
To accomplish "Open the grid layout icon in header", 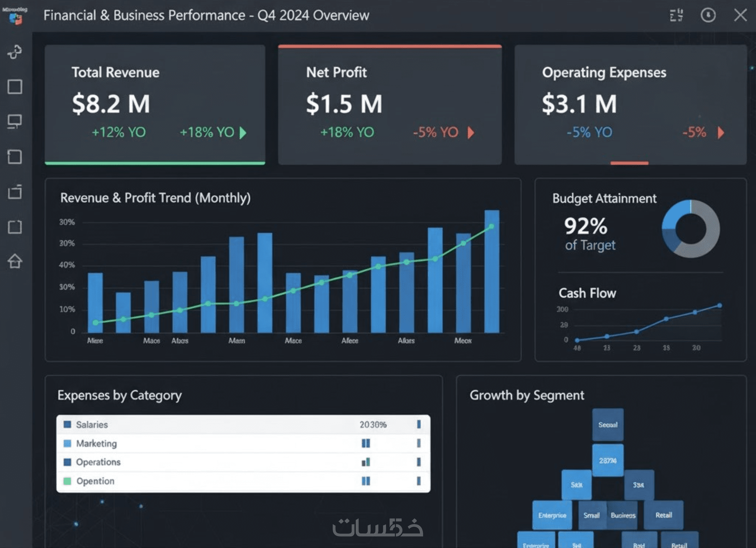I will point(676,15).
